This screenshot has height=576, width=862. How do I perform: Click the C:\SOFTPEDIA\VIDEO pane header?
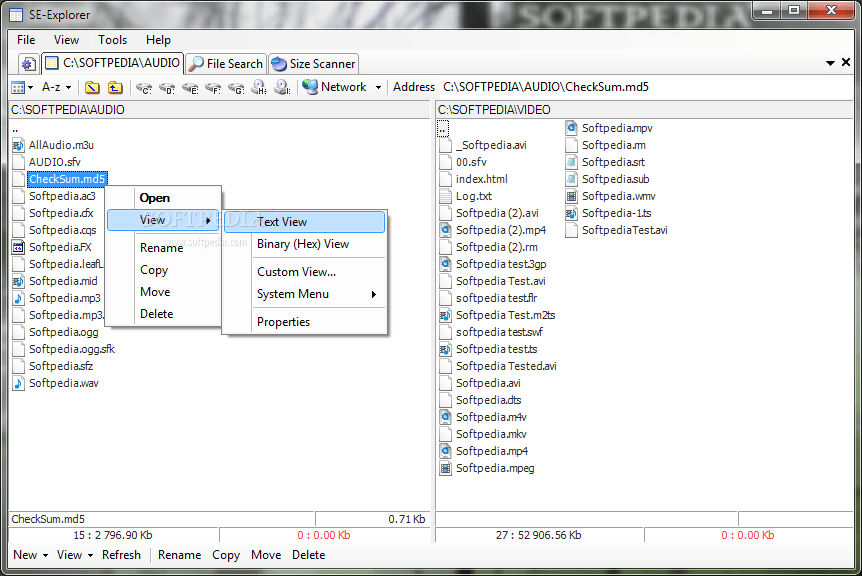[x=644, y=110]
